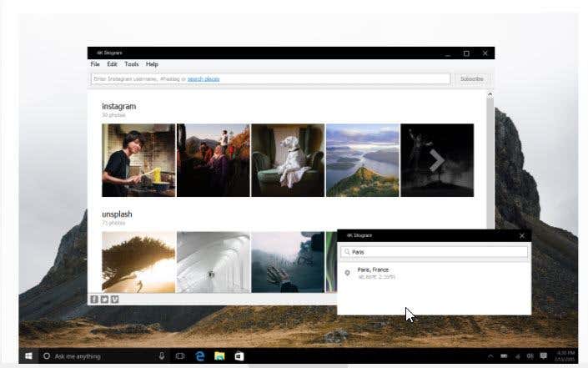Click the scrollbar up arrow
588x368 pixels.
[490, 95]
